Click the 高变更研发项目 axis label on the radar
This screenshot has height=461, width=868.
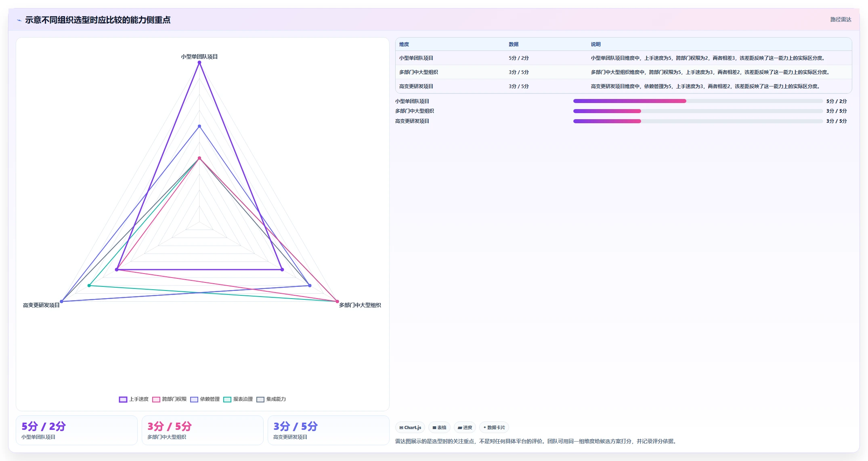[41, 305]
